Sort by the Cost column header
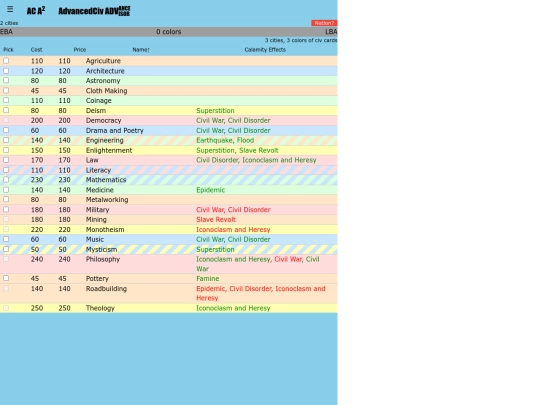 [36, 50]
